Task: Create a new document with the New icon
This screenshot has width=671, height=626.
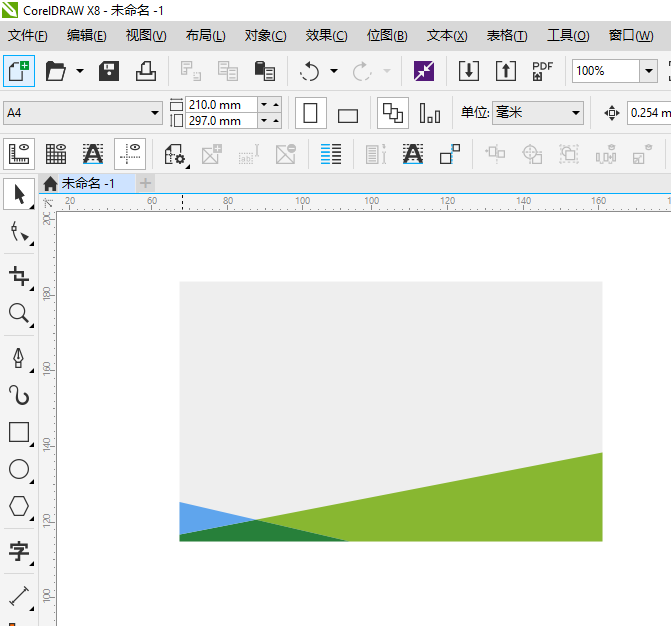Action: tap(19, 71)
